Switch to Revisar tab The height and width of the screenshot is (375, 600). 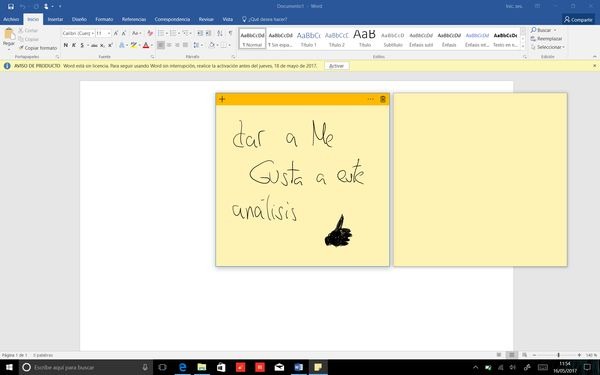(206, 19)
